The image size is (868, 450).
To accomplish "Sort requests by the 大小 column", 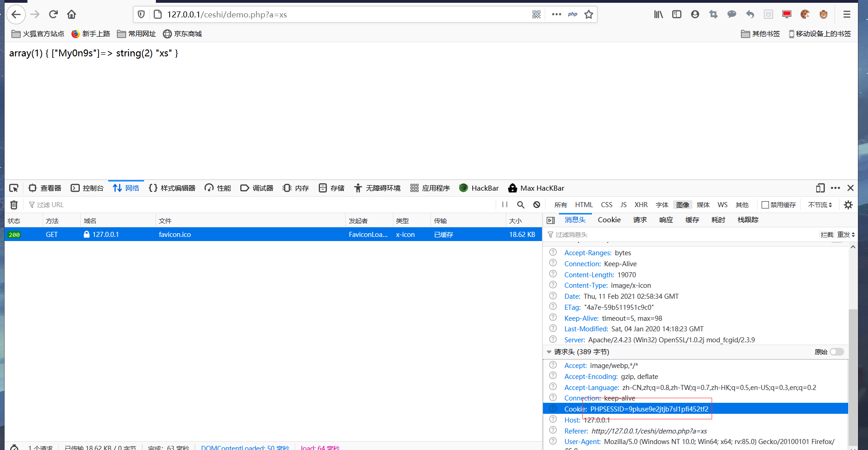I will click(524, 221).
